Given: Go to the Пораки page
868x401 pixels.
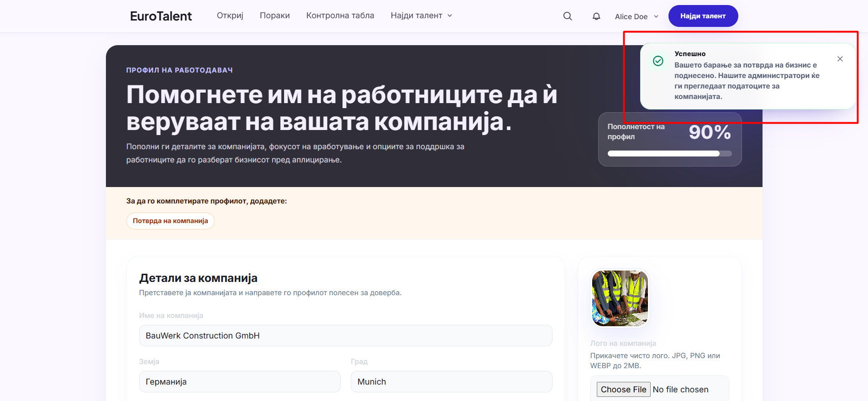Looking at the screenshot, I should click(275, 16).
